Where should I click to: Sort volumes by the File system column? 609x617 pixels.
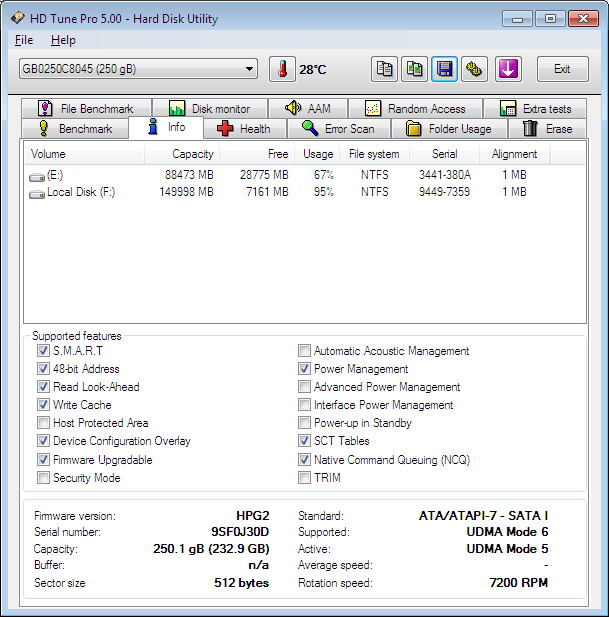(x=374, y=154)
